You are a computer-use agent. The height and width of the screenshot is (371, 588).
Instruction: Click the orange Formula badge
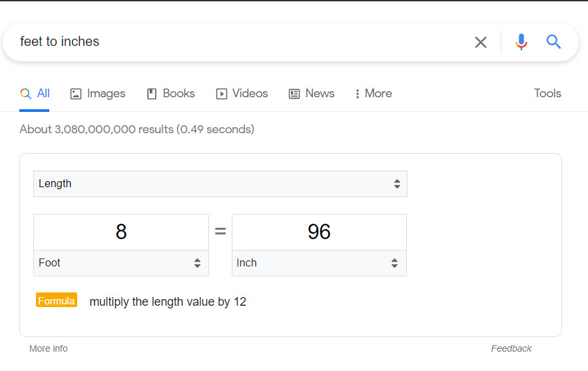(57, 300)
